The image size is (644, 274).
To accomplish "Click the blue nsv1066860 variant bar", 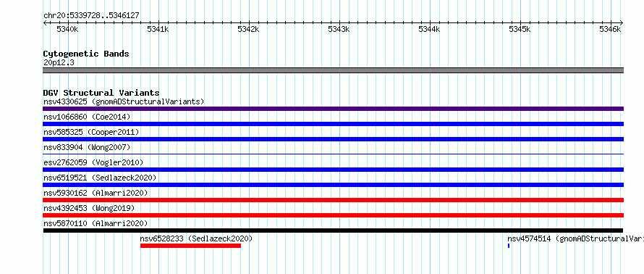I will tap(333, 124).
